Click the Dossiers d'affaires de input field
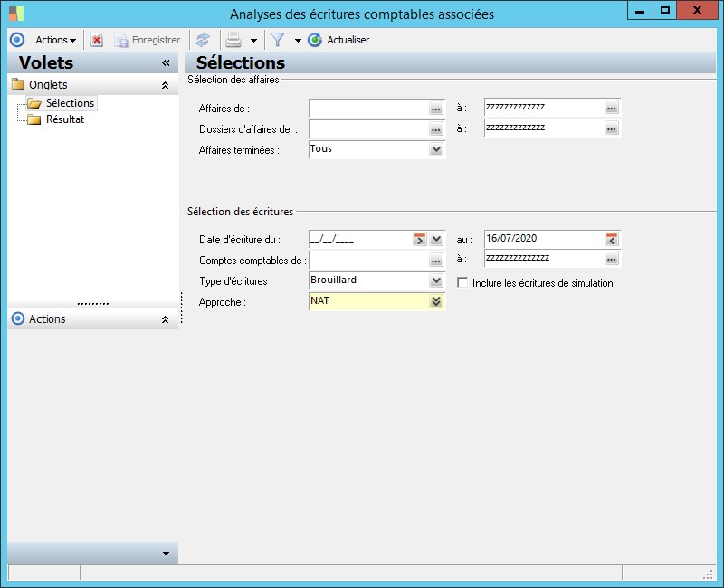This screenshot has width=724, height=588. [368, 129]
